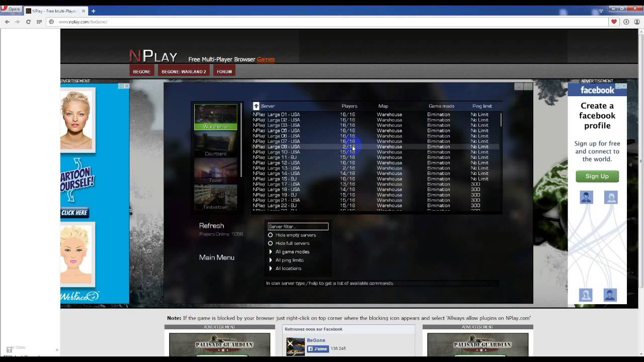Open the downloads icon in toolbar

pos(626,22)
